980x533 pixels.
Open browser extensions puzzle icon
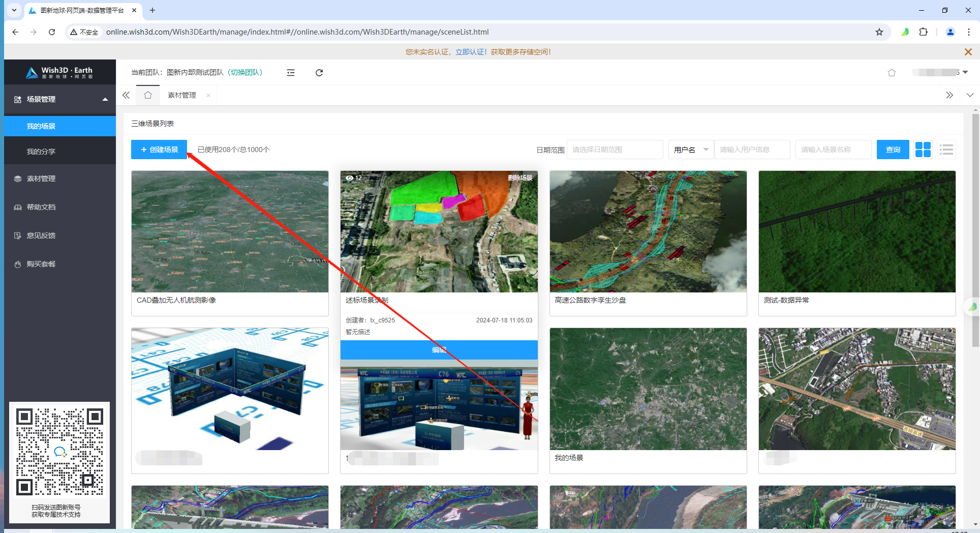pos(924,32)
